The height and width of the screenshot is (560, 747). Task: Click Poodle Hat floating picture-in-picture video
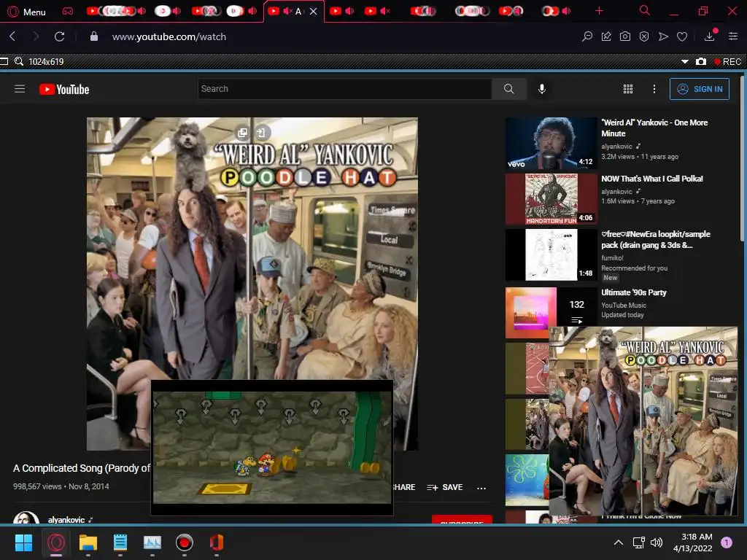coord(643,421)
